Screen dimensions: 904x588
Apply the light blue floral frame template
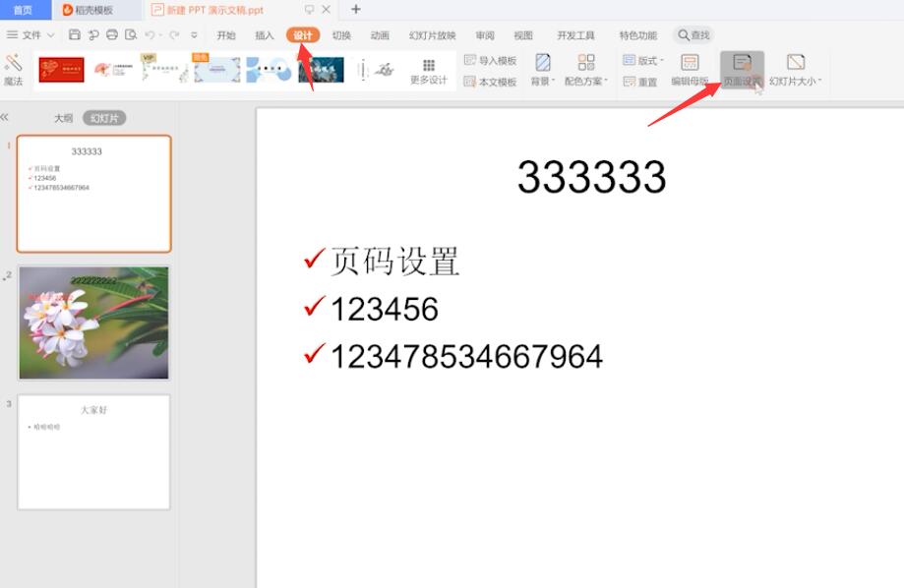coord(216,69)
